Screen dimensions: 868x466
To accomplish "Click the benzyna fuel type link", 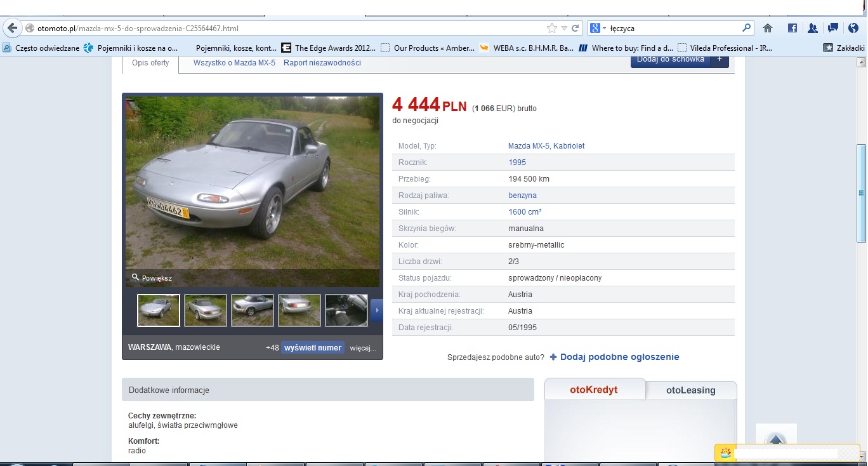I will click(x=522, y=196).
